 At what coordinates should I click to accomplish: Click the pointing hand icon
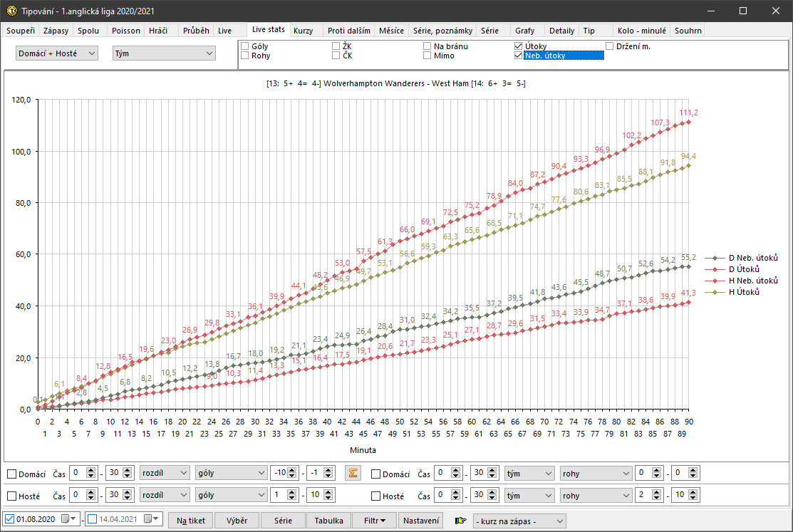coord(461,521)
